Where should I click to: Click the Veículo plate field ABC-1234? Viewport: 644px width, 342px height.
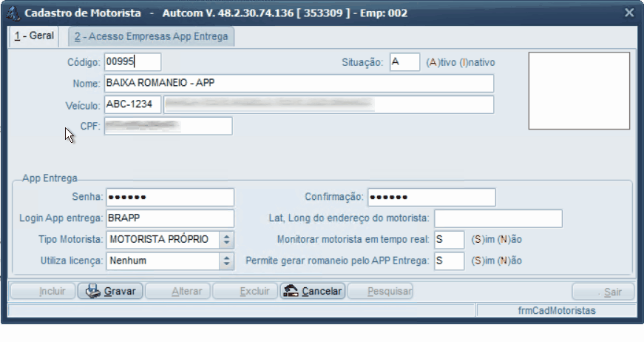(132, 105)
